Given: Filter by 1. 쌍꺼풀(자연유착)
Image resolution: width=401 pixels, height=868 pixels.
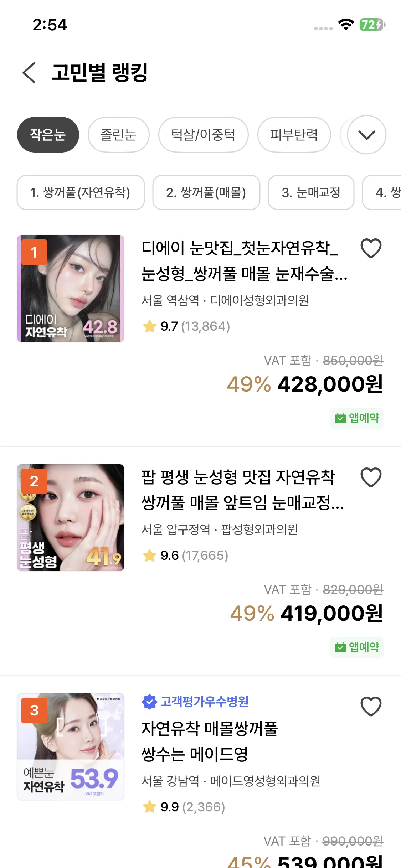Looking at the screenshot, I should 81,192.
